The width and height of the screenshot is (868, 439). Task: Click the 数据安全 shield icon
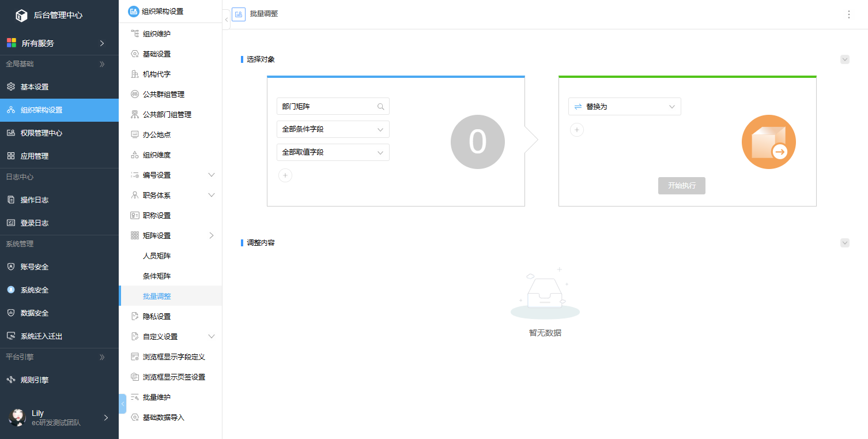(11, 313)
